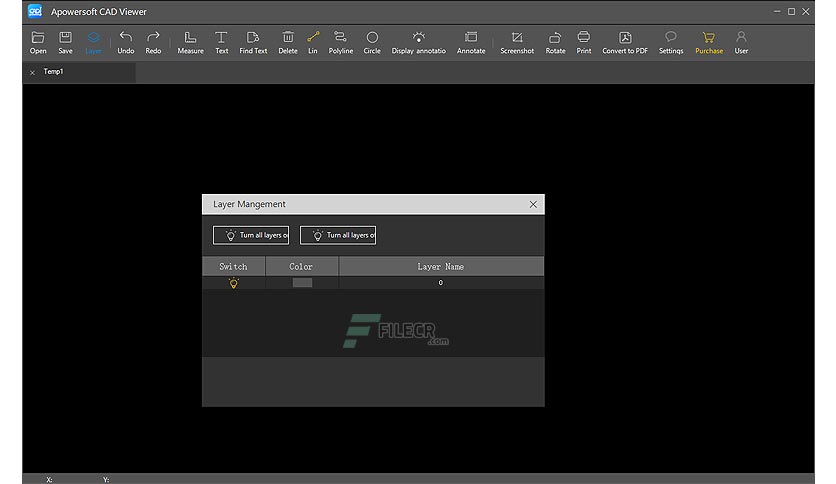Open the User account menu
Image resolution: width=836 pixels, height=484 pixels.
pyautogui.click(x=741, y=42)
